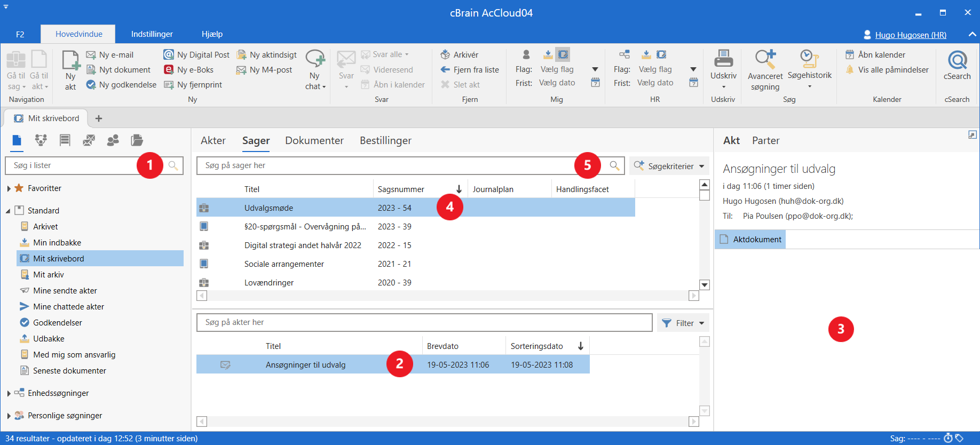The width and height of the screenshot is (980, 445).
Task: Open the Søgekriterier dropdown
Action: 669,166
